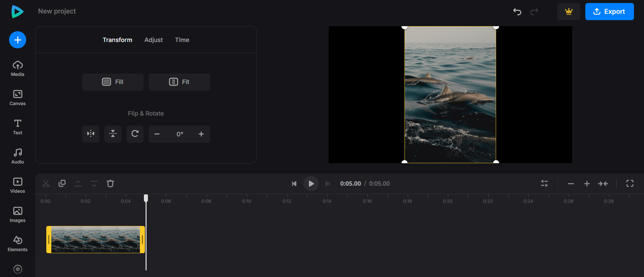The image size is (644, 277).
Task: Open the Elements sidebar panel
Action: 17,244
